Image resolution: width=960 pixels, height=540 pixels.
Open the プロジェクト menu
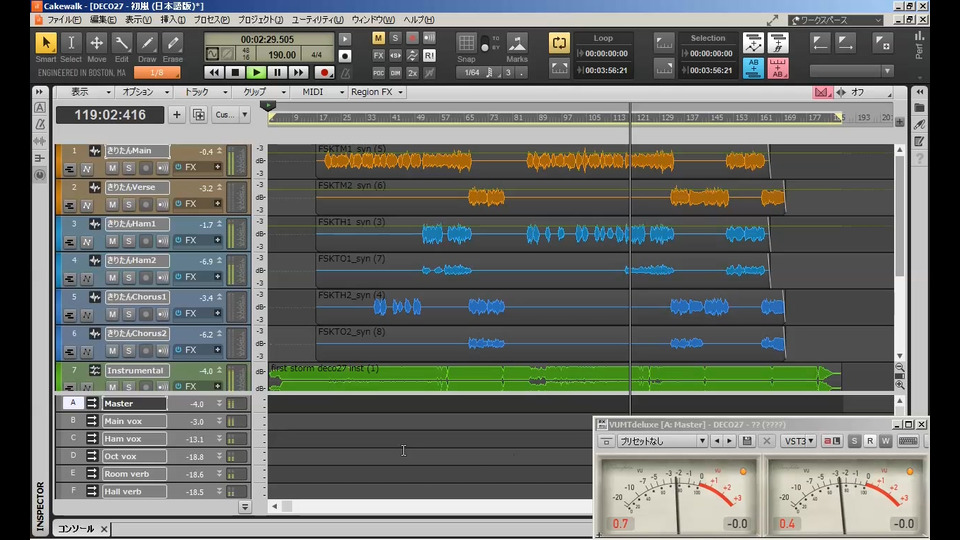(260, 20)
